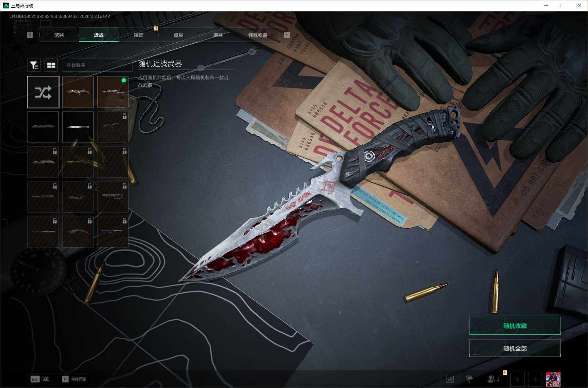
Task: Click the 三角洲行动 title bar app icon
Action: [6, 6]
